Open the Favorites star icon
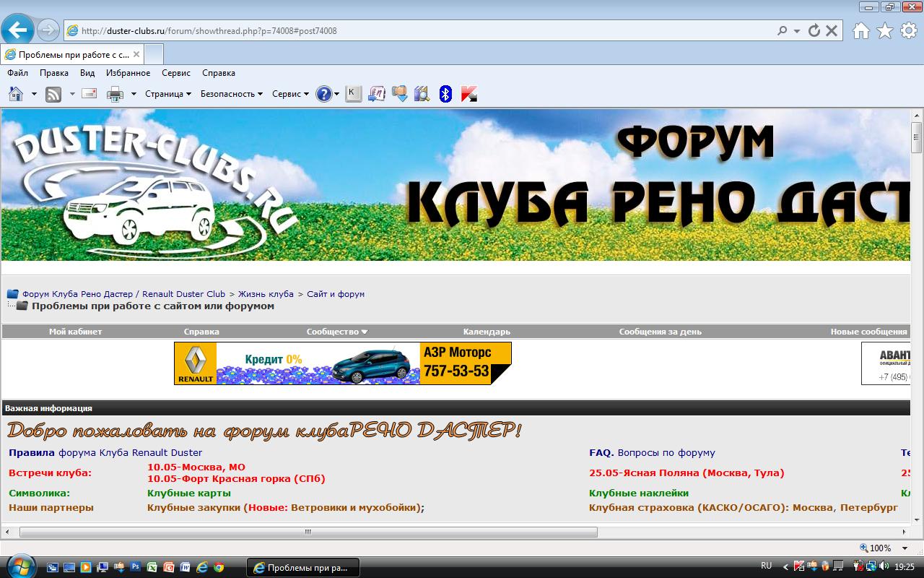Screen dimensions: 924x578 (884, 30)
